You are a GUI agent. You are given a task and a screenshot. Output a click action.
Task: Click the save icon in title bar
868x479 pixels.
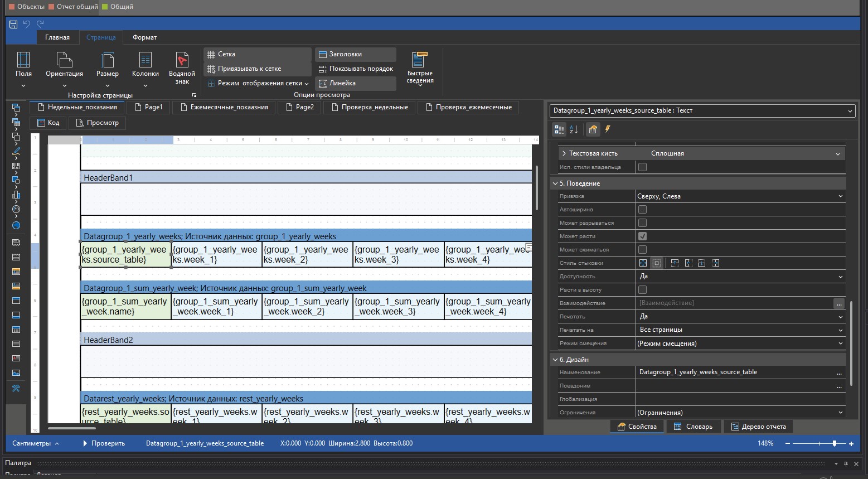(x=13, y=24)
